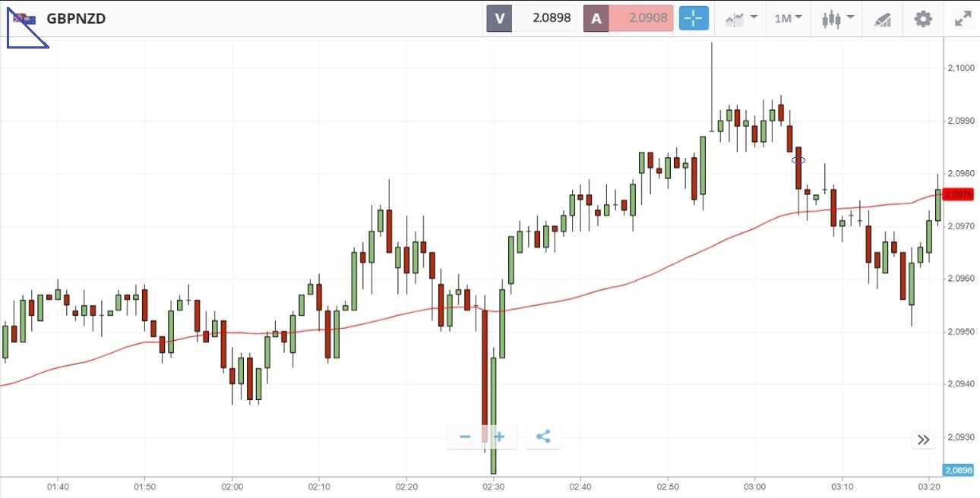This screenshot has height=498, width=980.
Task: Expand the candlestick chart type dropdown
Action: click(838, 18)
